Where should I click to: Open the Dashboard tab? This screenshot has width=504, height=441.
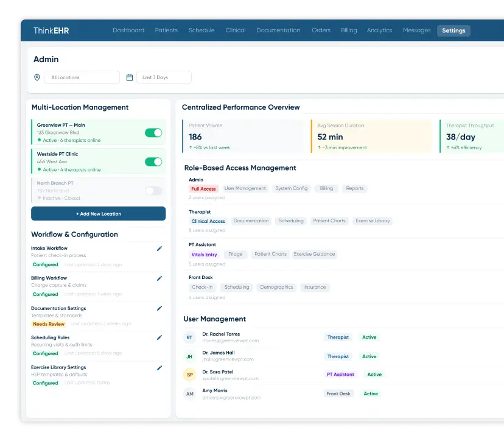pos(128,30)
